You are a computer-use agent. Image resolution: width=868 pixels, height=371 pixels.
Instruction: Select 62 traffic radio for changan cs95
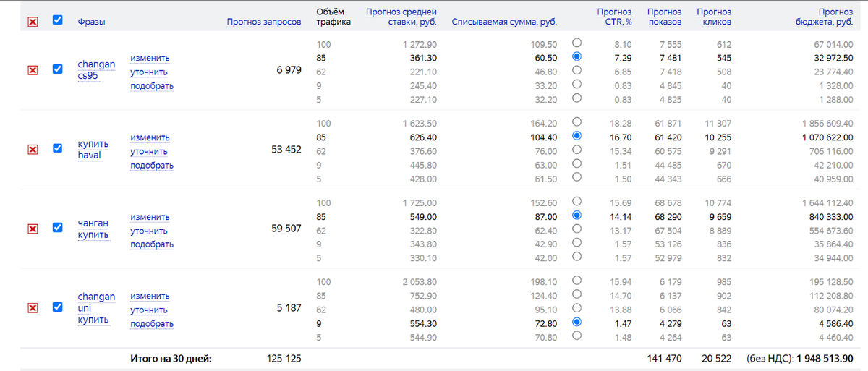click(576, 70)
